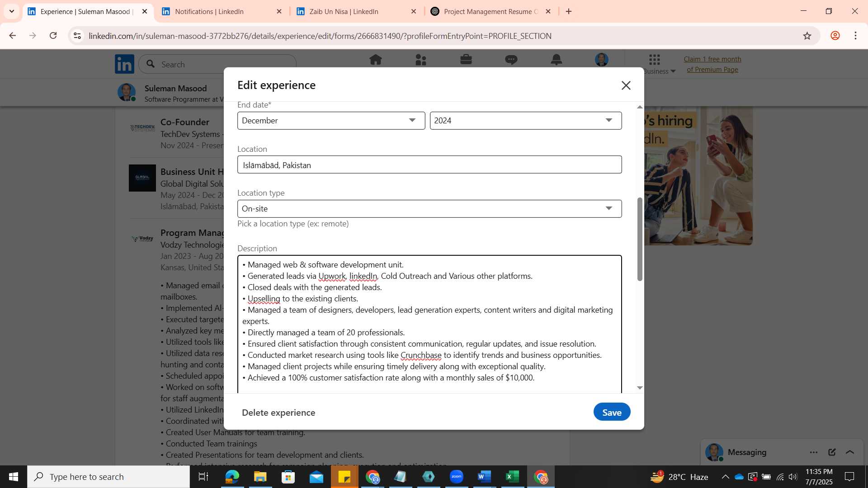Image resolution: width=868 pixels, height=488 pixels.
Task: Reload the page
Action: pos(53,36)
